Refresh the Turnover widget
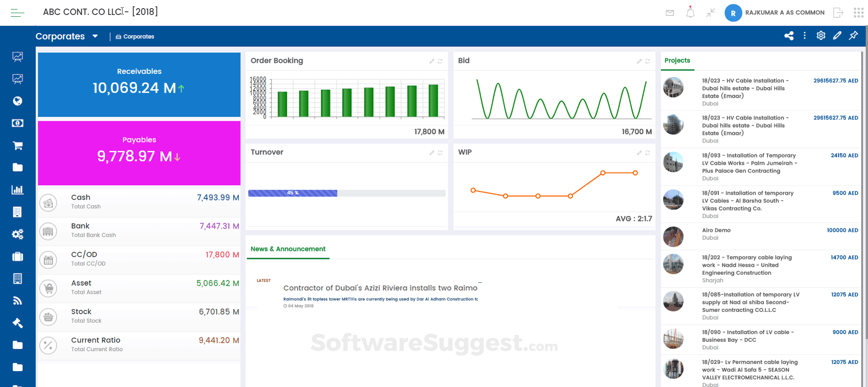 440,153
